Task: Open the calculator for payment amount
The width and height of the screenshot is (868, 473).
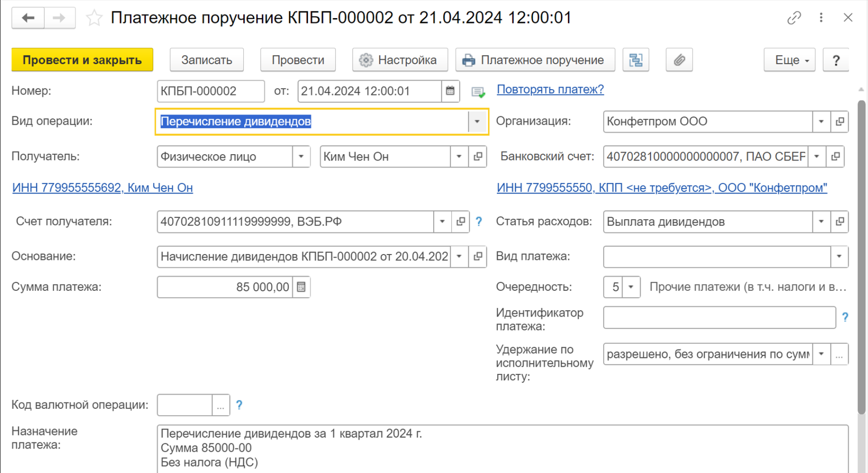Action: coord(301,287)
